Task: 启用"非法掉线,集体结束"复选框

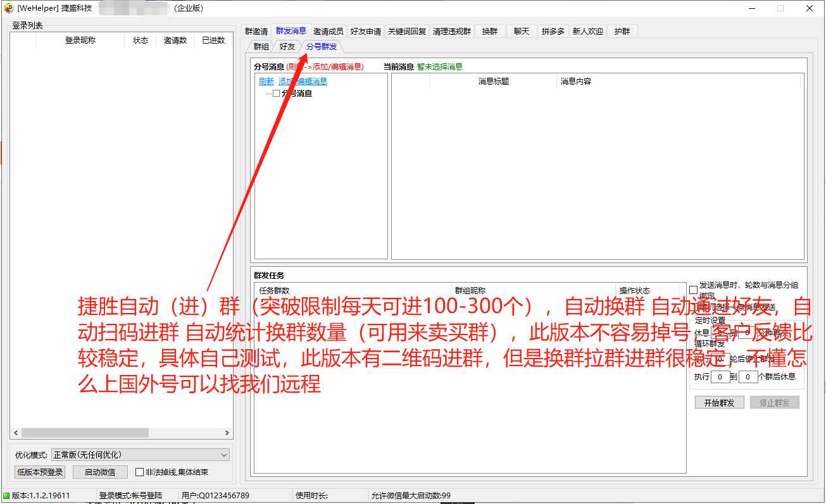Action: (138, 472)
